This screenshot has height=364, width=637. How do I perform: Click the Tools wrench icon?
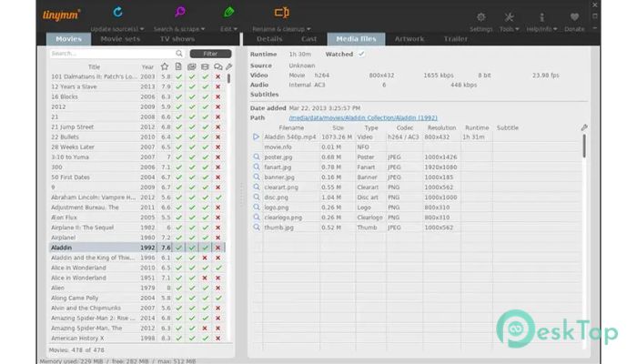pyautogui.click(x=509, y=17)
